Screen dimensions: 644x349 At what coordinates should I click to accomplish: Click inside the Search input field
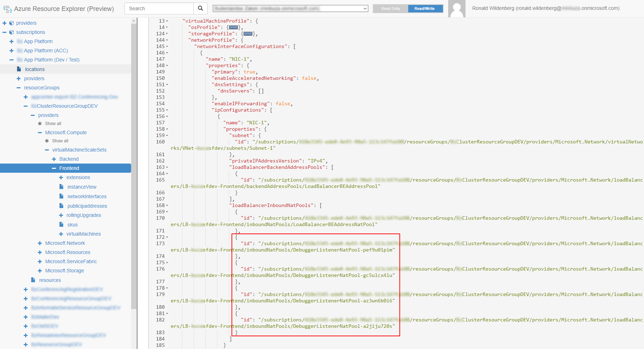tap(159, 8)
